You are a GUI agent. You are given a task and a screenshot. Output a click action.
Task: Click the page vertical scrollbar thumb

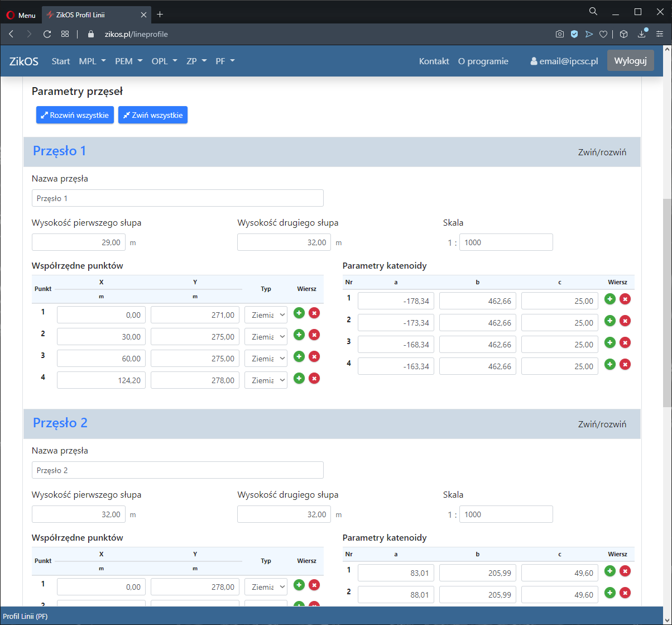667,302
